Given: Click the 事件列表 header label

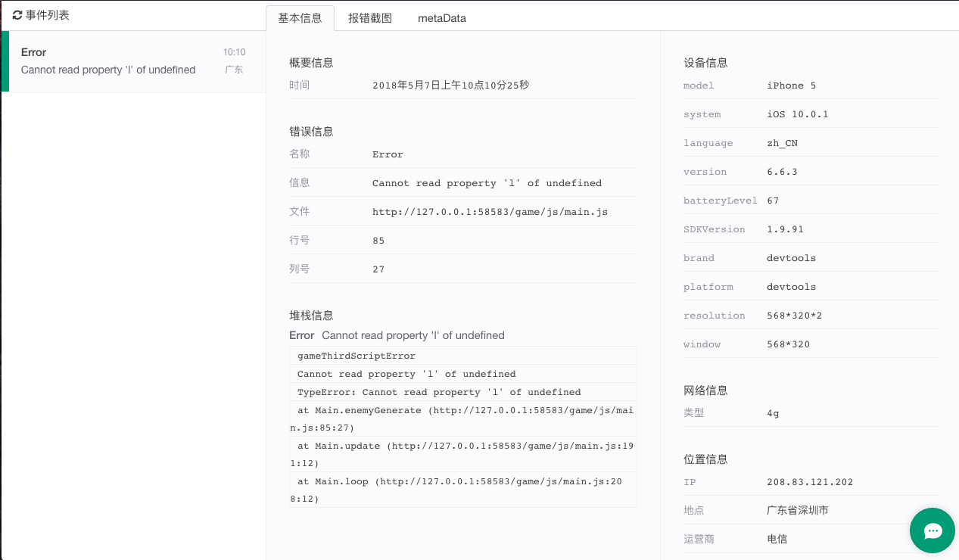Looking at the screenshot, I should pyautogui.click(x=48, y=15).
